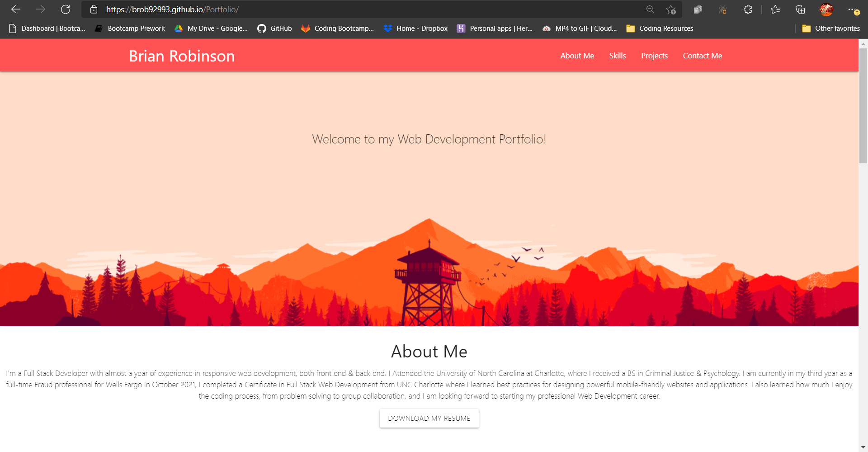The image size is (868, 452).
Task: Expand the Other favorites folder
Action: 831,28
